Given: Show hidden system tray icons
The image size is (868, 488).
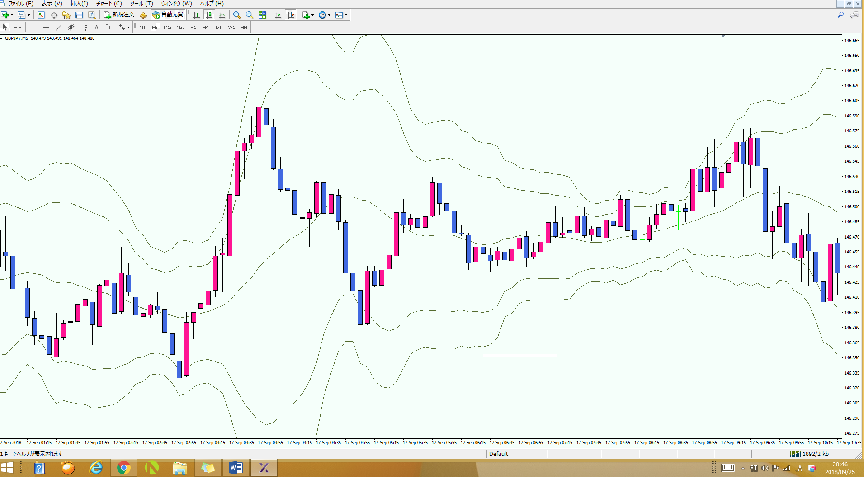Looking at the screenshot, I should pyautogui.click(x=743, y=469).
